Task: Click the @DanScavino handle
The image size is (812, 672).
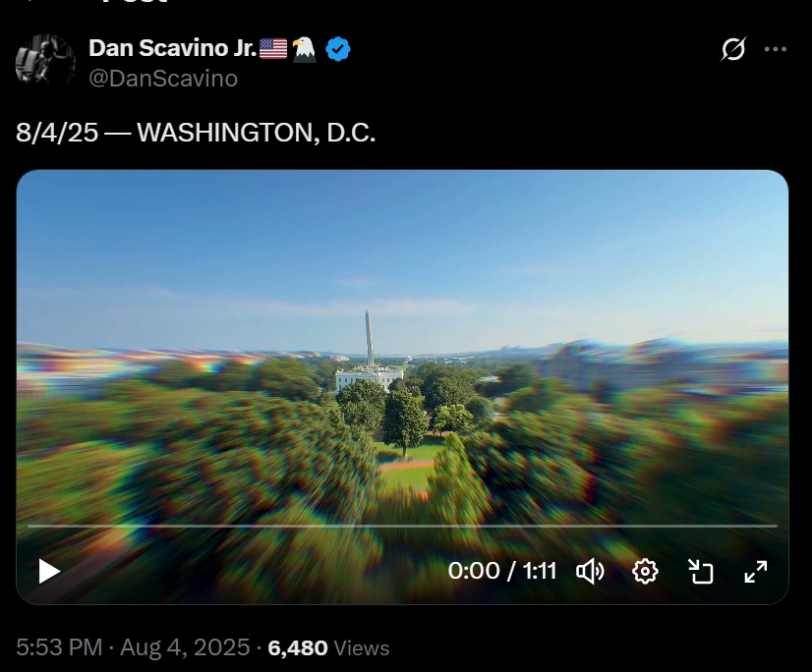Action: click(x=163, y=79)
